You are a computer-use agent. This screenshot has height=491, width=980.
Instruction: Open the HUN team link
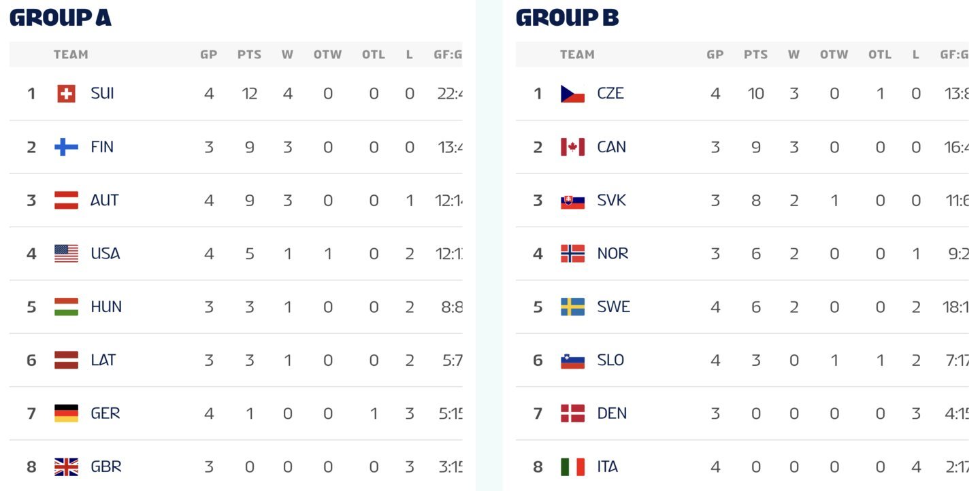coord(106,307)
